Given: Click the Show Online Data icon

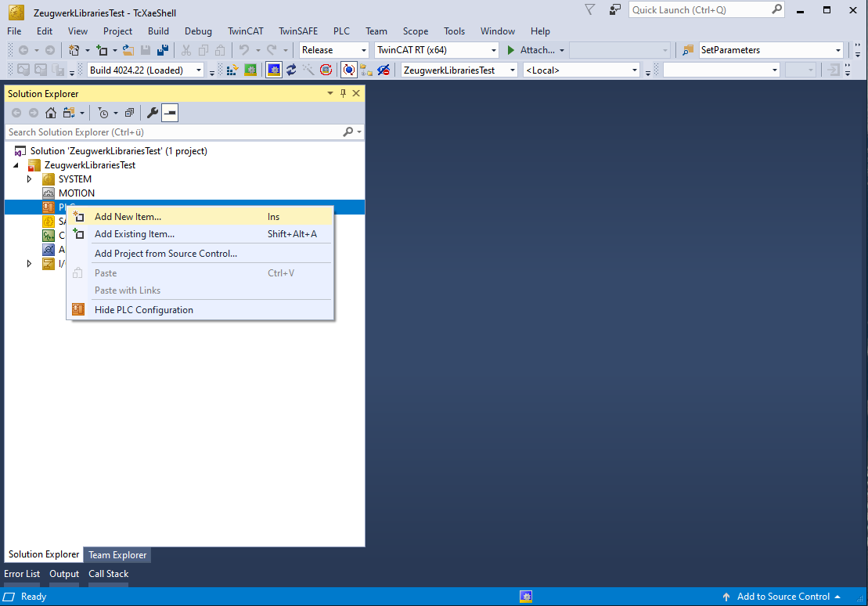Looking at the screenshot, I should point(349,70).
